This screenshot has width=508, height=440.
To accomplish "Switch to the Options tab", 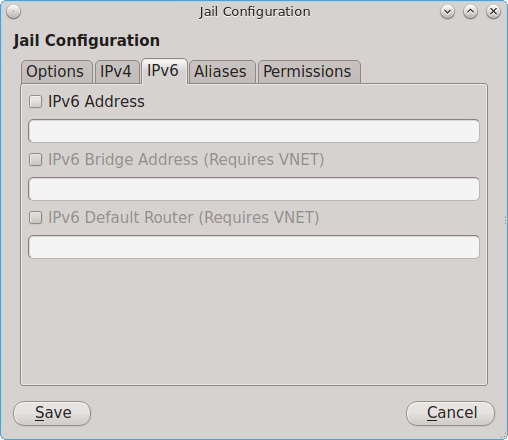I will click(57, 72).
